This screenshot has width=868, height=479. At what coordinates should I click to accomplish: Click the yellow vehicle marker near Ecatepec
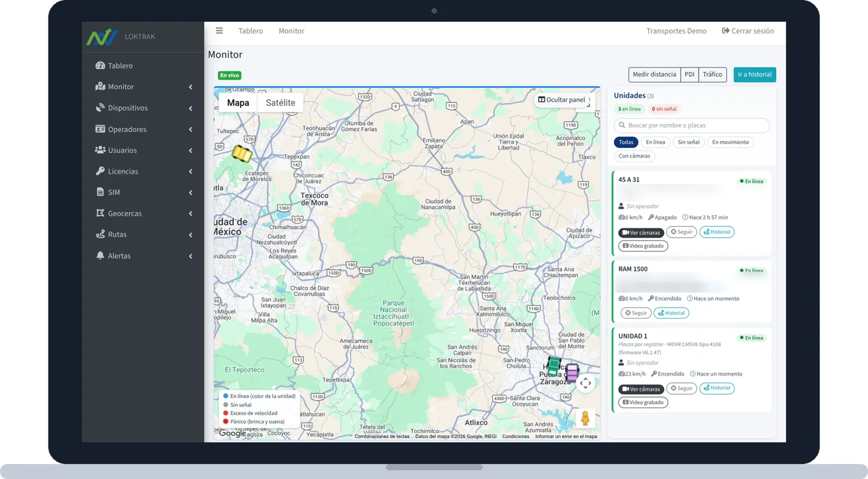[242, 153]
